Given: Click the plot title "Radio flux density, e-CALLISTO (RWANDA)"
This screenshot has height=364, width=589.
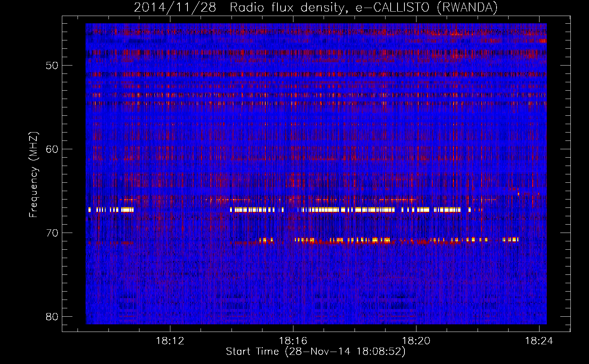Looking at the screenshot, I should tap(364, 7).
